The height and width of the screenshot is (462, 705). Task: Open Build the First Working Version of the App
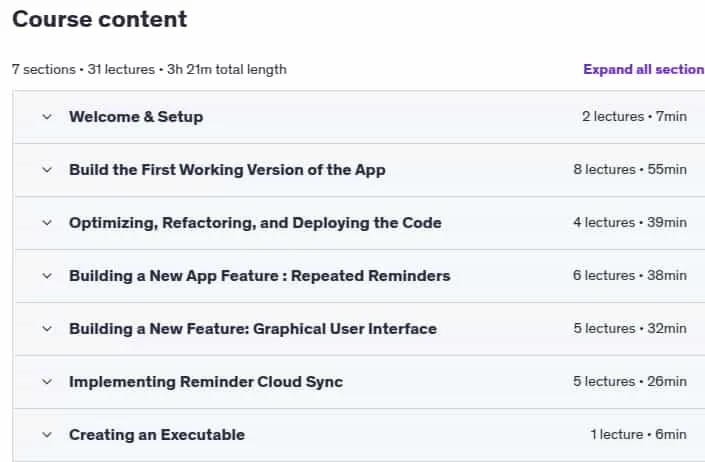[227, 170]
